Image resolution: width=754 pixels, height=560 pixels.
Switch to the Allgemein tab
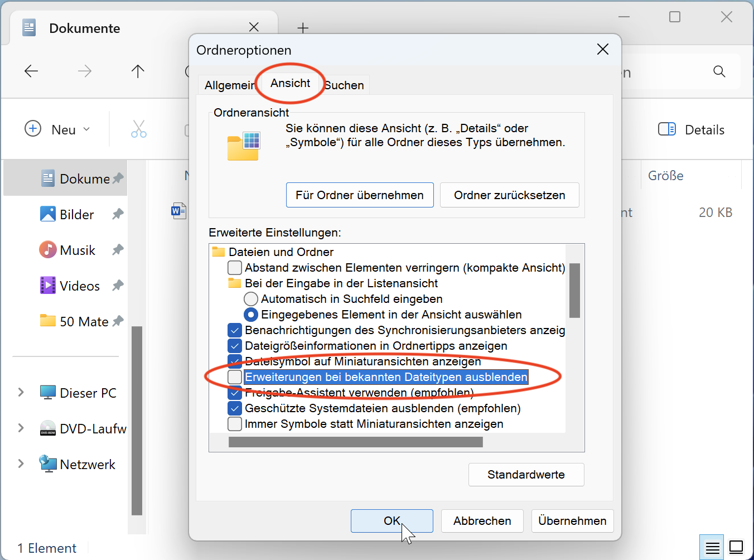point(229,85)
